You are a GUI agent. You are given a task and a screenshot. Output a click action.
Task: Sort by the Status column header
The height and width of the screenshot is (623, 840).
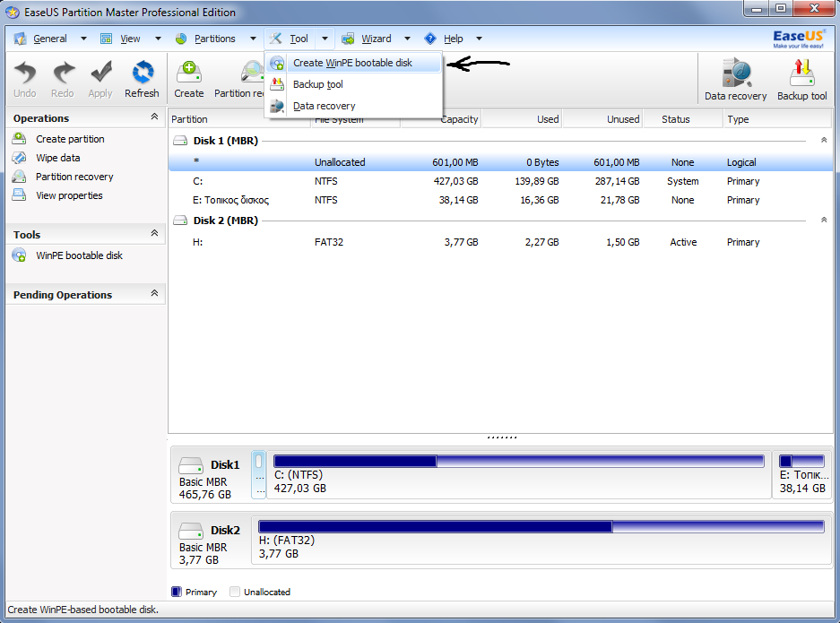click(682, 119)
